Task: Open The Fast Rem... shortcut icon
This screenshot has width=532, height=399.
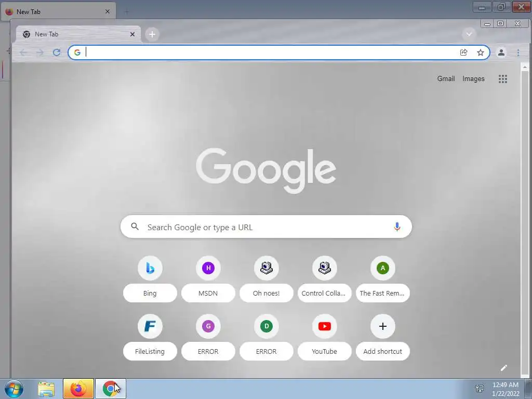Action: click(x=383, y=268)
